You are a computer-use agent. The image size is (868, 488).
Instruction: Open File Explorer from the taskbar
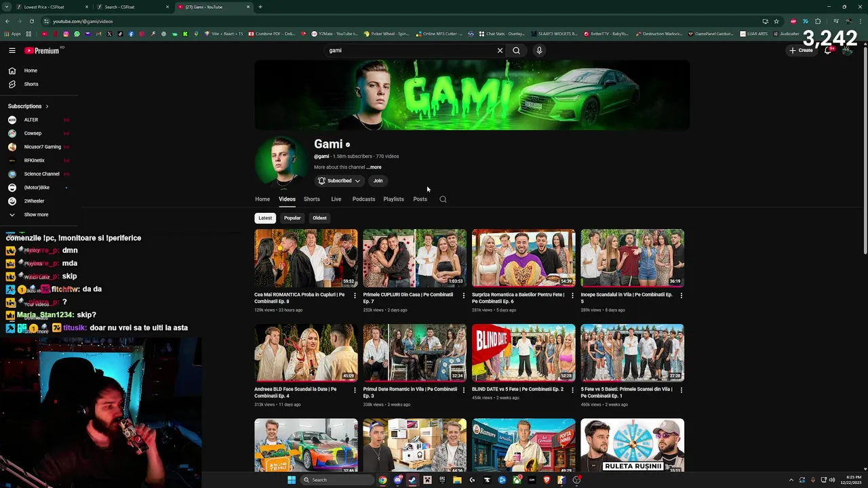(457, 480)
